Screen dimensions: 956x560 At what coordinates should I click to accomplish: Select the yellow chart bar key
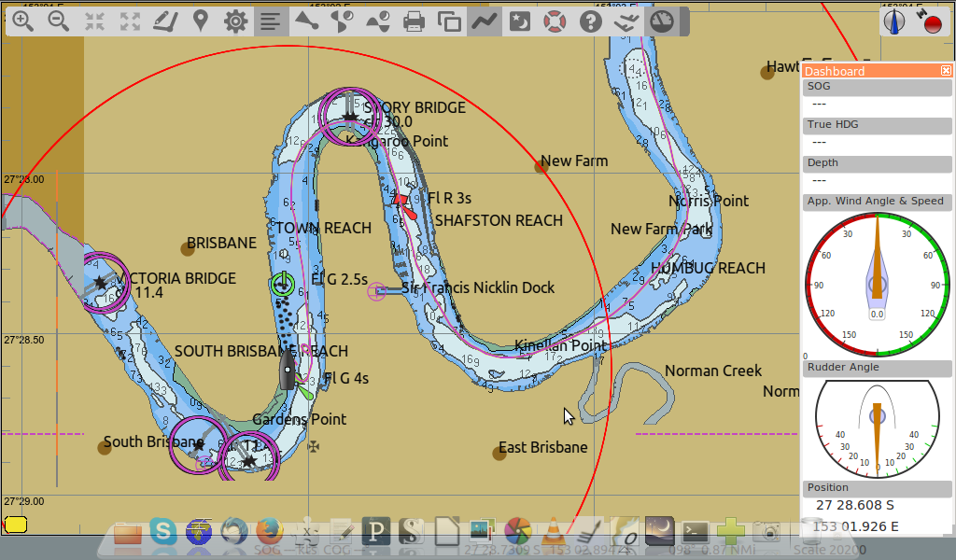[15, 525]
